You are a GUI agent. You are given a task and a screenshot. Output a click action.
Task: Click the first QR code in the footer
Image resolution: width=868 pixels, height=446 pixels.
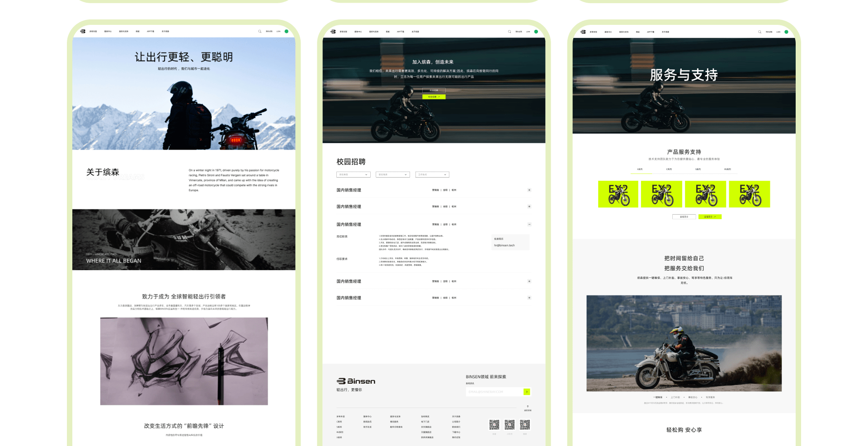tap(494, 425)
